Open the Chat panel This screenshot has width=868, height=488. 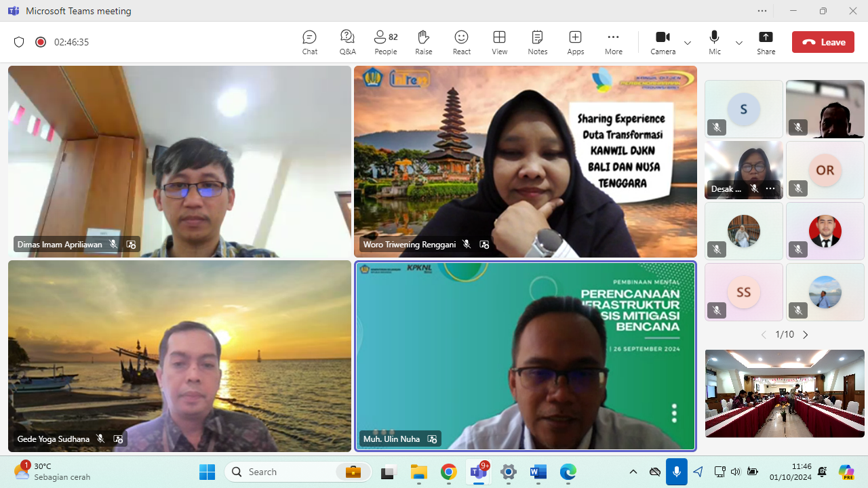pyautogui.click(x=309, y=42)
